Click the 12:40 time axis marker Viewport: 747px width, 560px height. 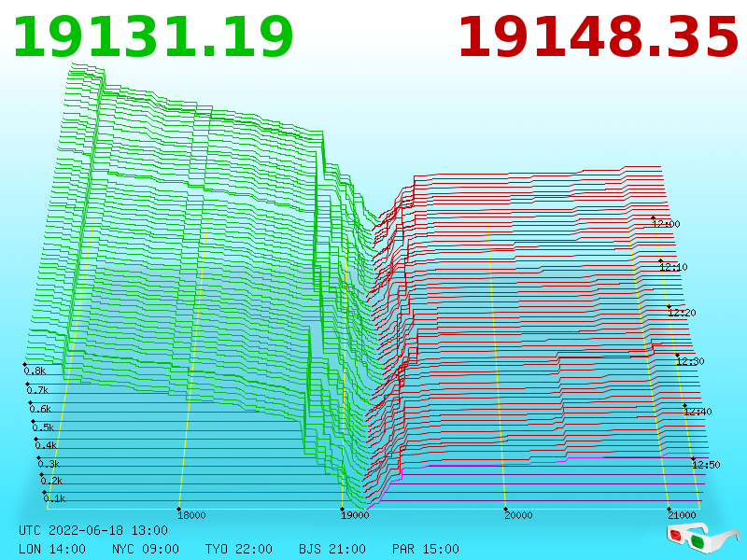(x=698, y=412)
